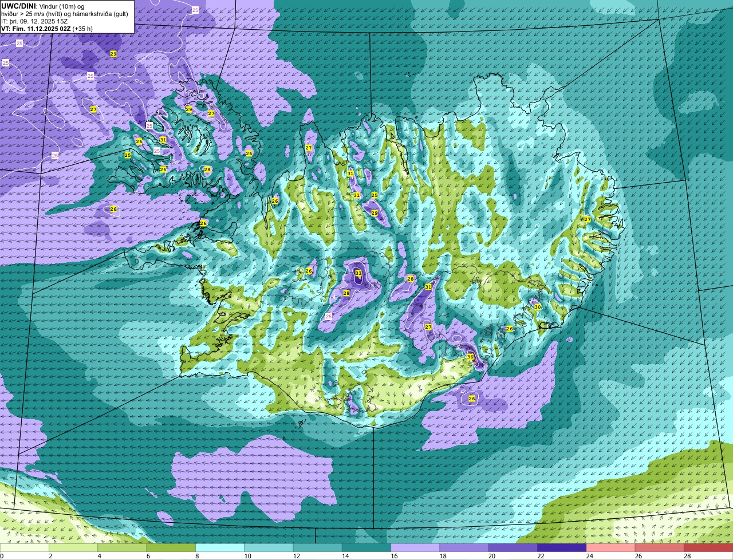
Task: Select the colour scale swatch between 16 and 18
Action: [415, 548]
